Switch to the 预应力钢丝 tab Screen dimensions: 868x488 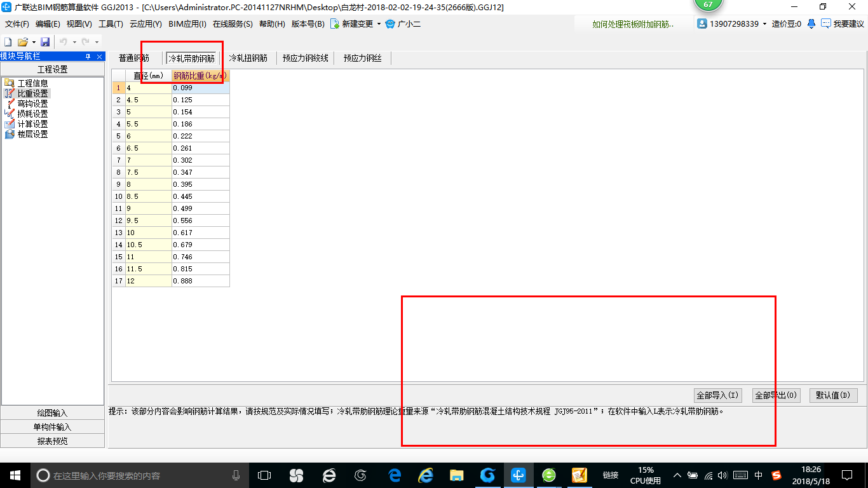pos(362,58)
